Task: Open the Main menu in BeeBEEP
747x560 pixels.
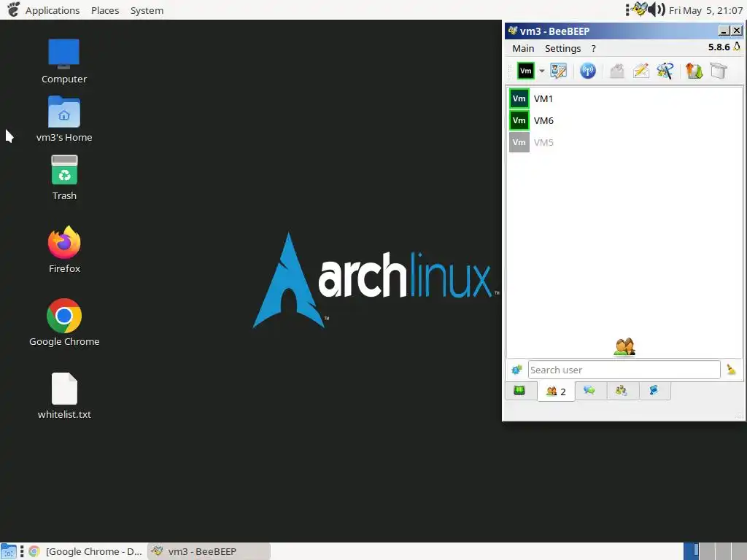Action: 522,49
